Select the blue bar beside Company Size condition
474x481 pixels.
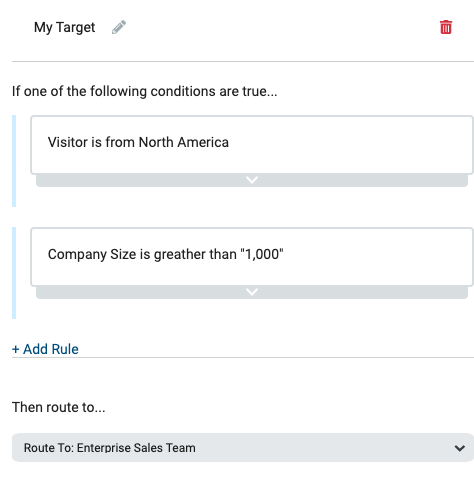point(14,273)
